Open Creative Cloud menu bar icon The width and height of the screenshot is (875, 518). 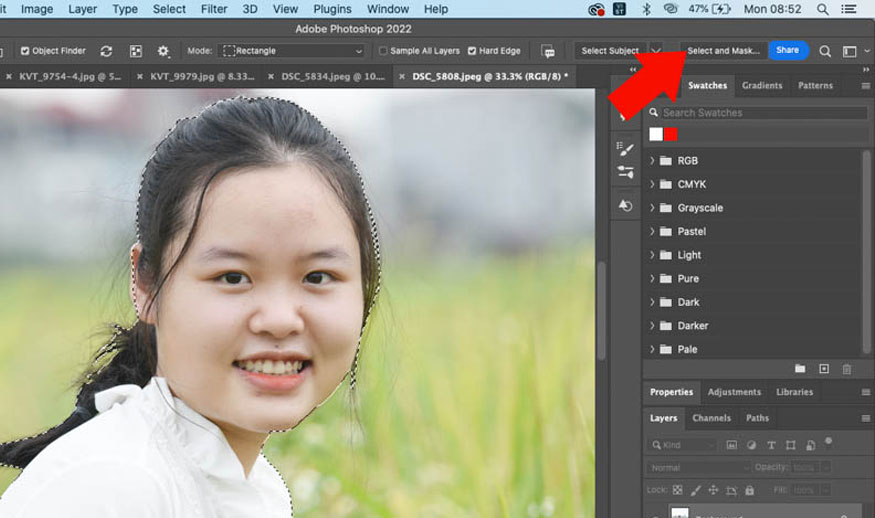coord(596,9)
